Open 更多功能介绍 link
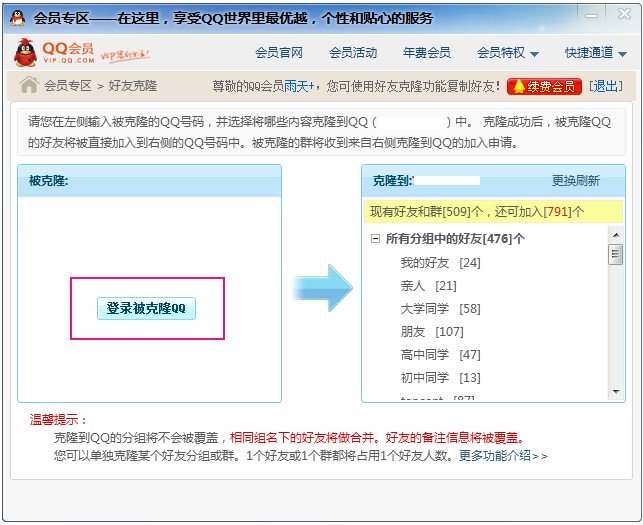Screen dimensions: 643x525 point(503,455)
